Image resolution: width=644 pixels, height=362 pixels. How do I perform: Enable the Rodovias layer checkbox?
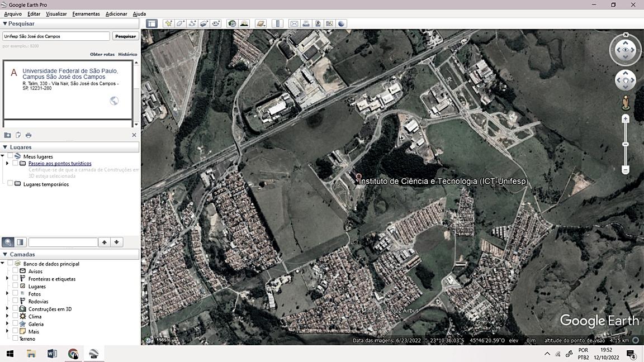click(15, 301)
